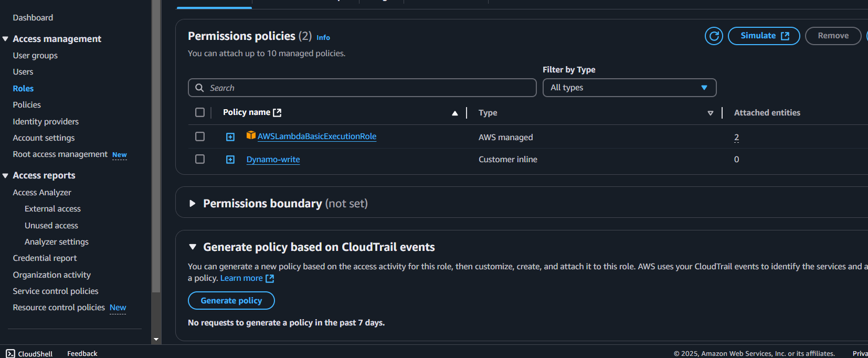Open Resource control policies in sidebar
The width and height of the screenshot is (868, 358).
59,307
